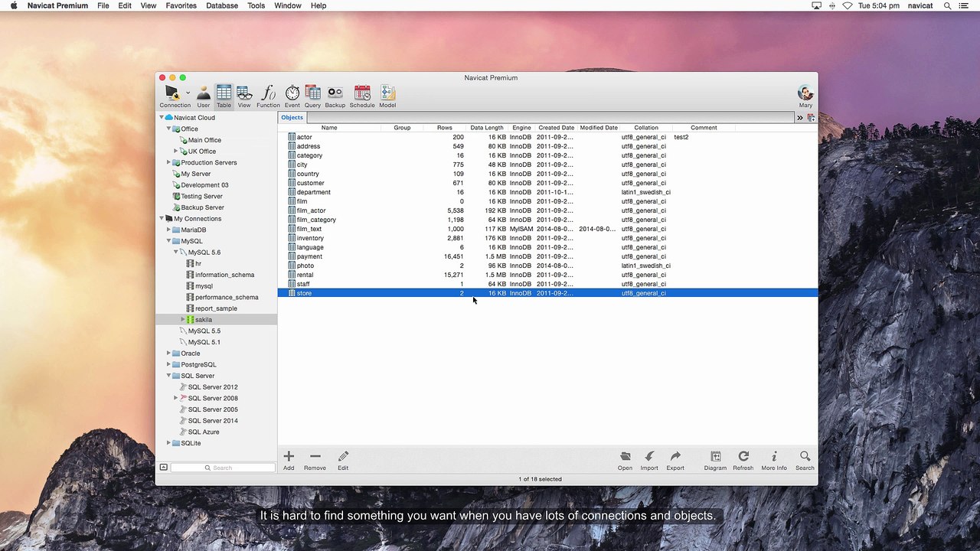Image resolution: width=980 pixels, height=551 pixels.
Task: Select the payment table row
Action: tap(547, 256)
